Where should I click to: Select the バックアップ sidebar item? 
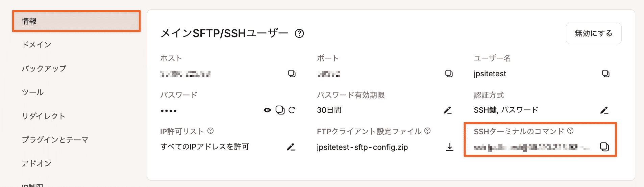click(x=44, y=69)
